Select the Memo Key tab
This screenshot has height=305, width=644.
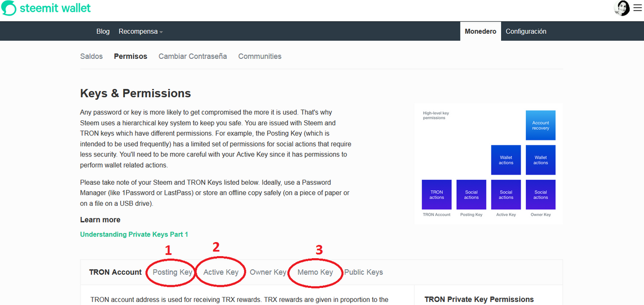pos(315,272)
